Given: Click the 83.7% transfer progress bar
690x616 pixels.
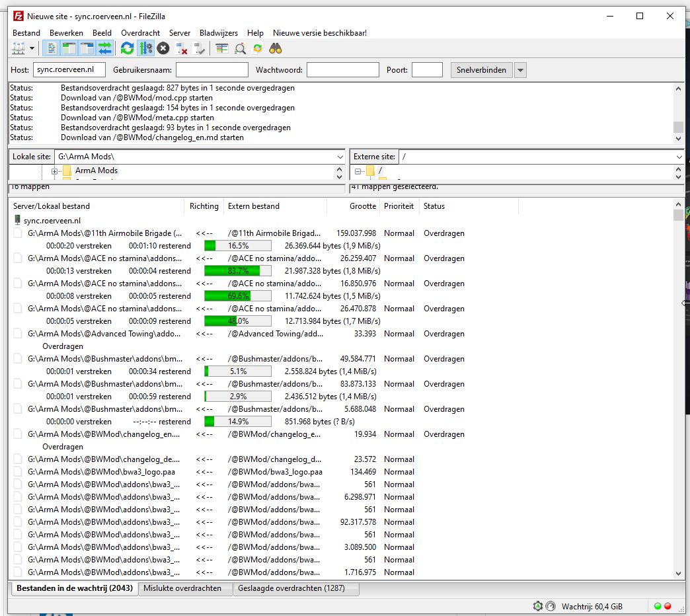Looking at the screenshot, I should point(237,271).
